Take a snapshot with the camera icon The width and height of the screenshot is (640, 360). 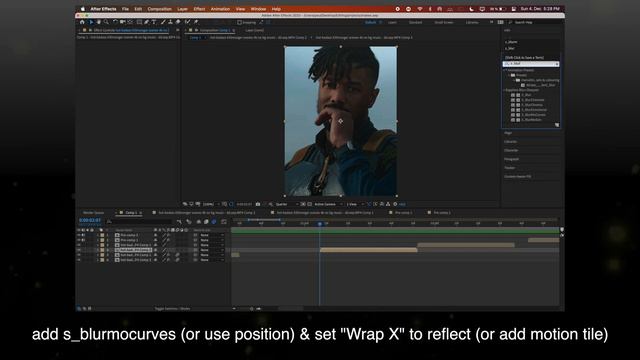[x=258, y=204]
